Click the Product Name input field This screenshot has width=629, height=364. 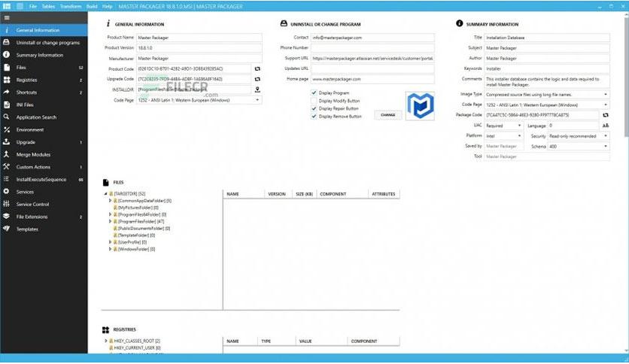(199, 38)
